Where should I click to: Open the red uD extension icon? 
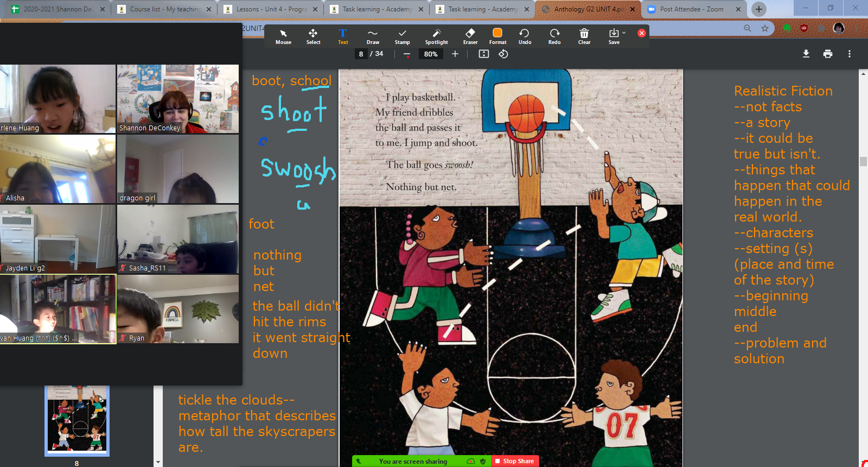(x=804, y=28)
